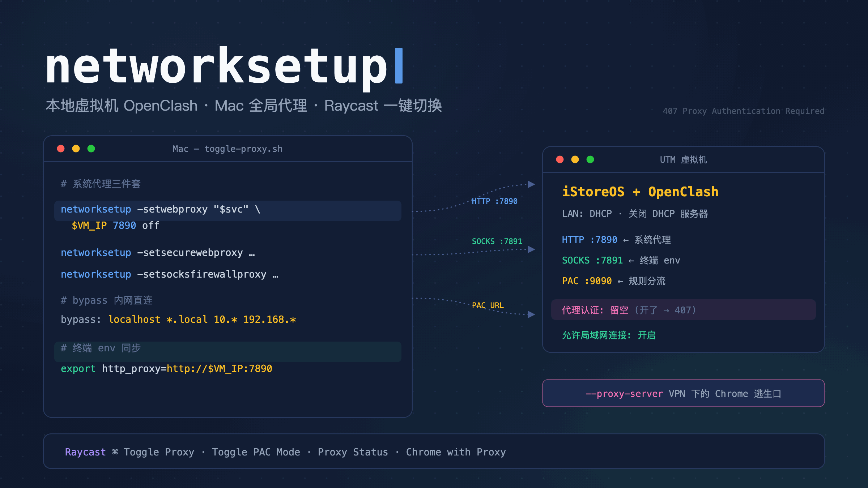Click 'Chrome with Proxy' in bottom bar
The image size is (868, 488).
pos(456,452)
